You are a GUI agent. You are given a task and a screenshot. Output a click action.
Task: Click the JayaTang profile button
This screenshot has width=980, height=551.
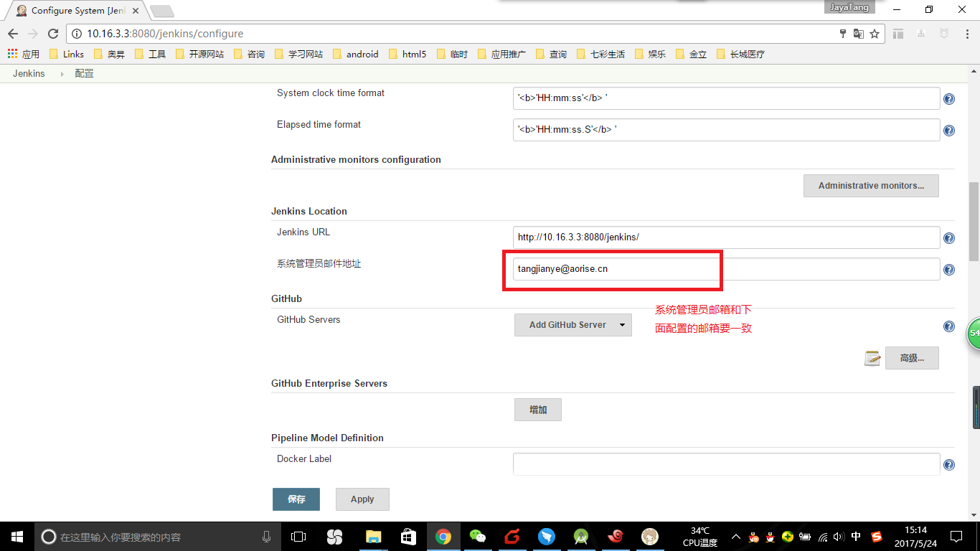(x=849, y=7)
